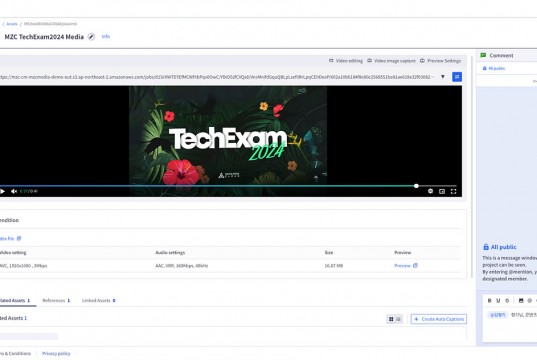Click the Size column header
Screen dimensions: 537x360
[329, 252]
